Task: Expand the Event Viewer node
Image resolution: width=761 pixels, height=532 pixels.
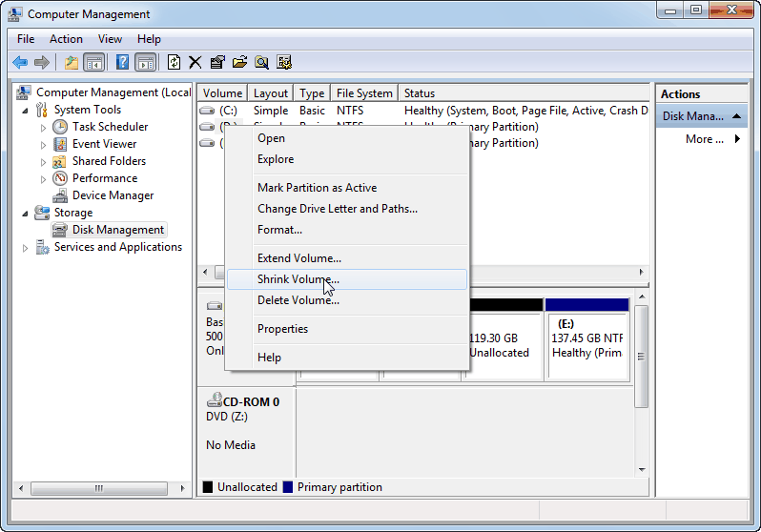Action: pyautogui.click(x=43, y=145)
